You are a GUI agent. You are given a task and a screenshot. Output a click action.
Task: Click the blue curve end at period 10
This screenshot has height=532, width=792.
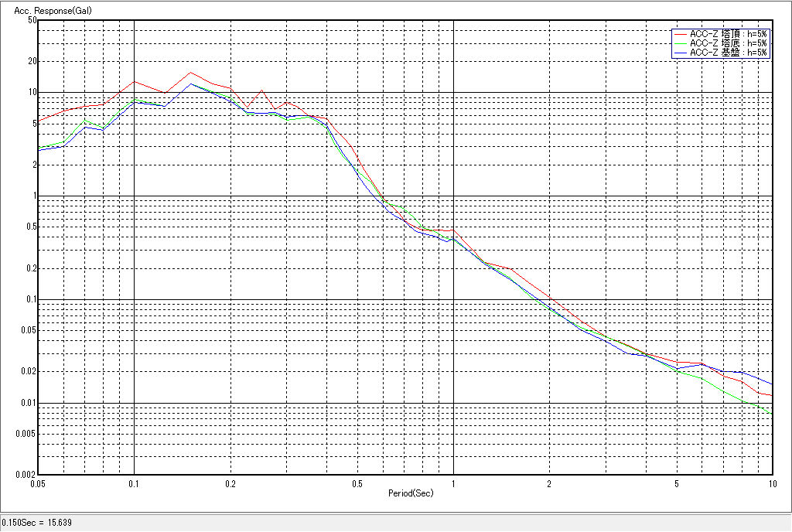[771, 384]
